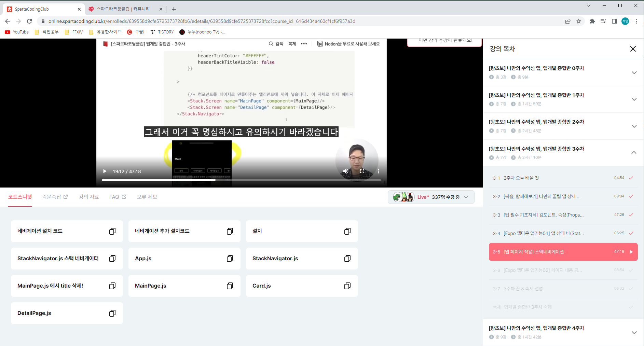This screenshot has width=644, height=346.
Task: Open the Chrome profile avatar
Action: tap(625, 21)
